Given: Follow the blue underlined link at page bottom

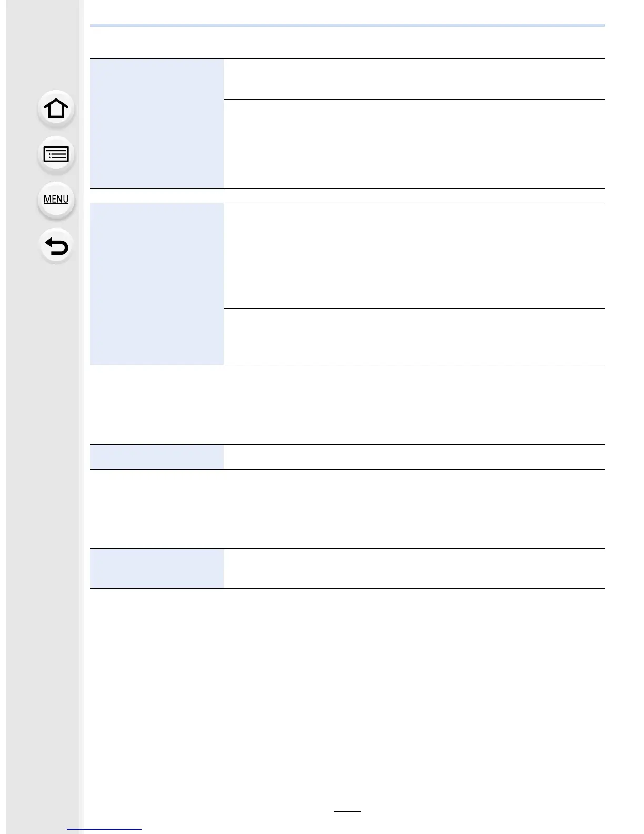Looking at the screenshot, I should tap(104, 828).
